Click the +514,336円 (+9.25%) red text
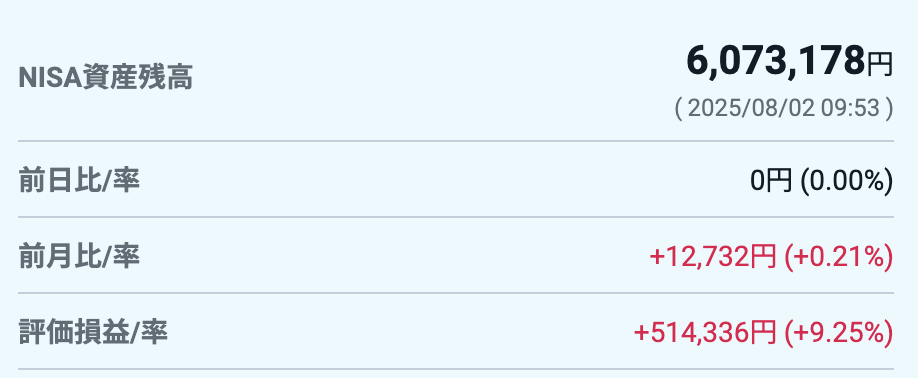The image size is (918, 378). pyautogui.click(x=763, y=333)
